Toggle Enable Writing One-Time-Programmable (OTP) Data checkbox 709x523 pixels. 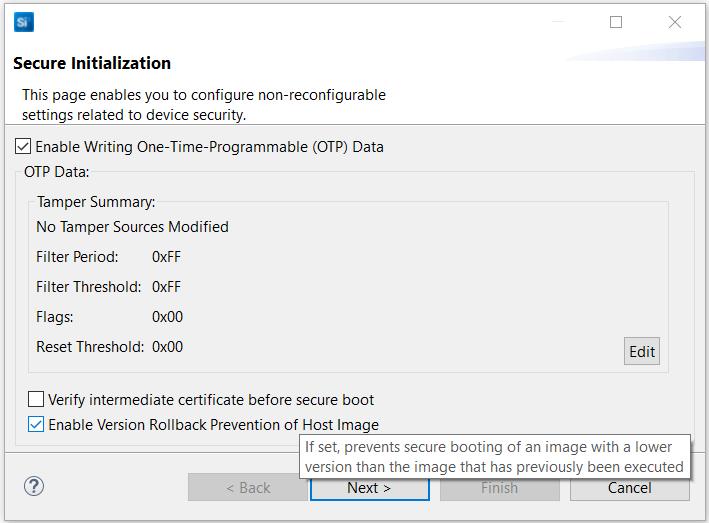click(23, 147)
